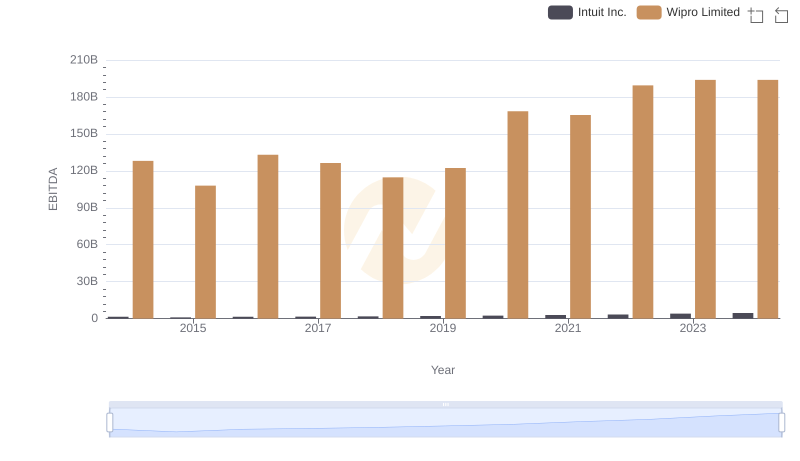Image resolution: width=800 pixels, height=461 pixels.
Task: Click Intuit bar for 2021
Action: click(x=556, y=317)
